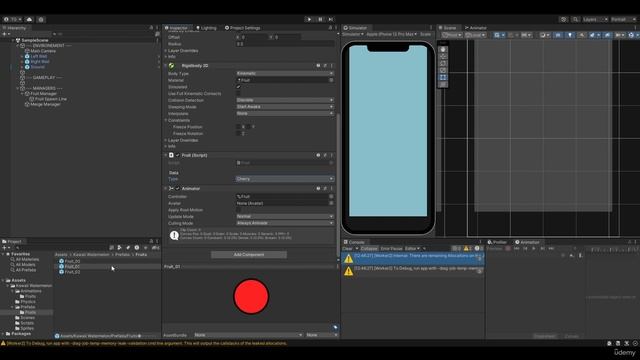Open the layout dropdown at top right
This screenshot has width=640, height=360.
click(623, 19)
